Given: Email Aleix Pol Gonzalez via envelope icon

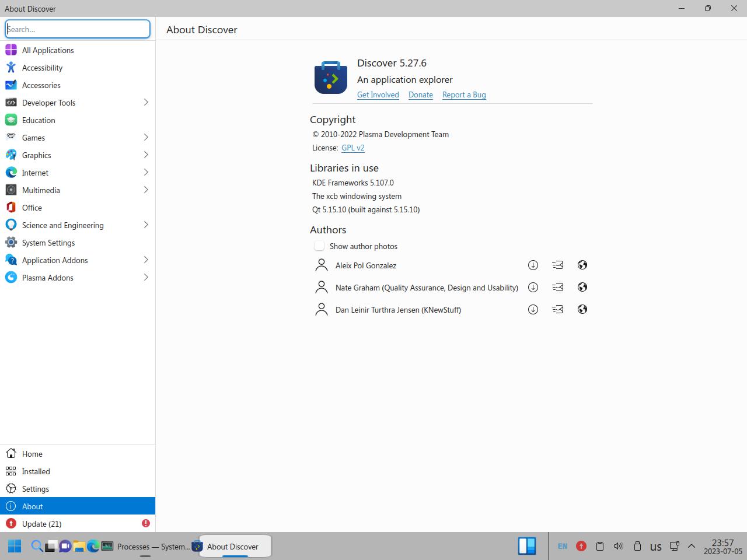Looking at the screenshot, I should (x=558, y=265).
